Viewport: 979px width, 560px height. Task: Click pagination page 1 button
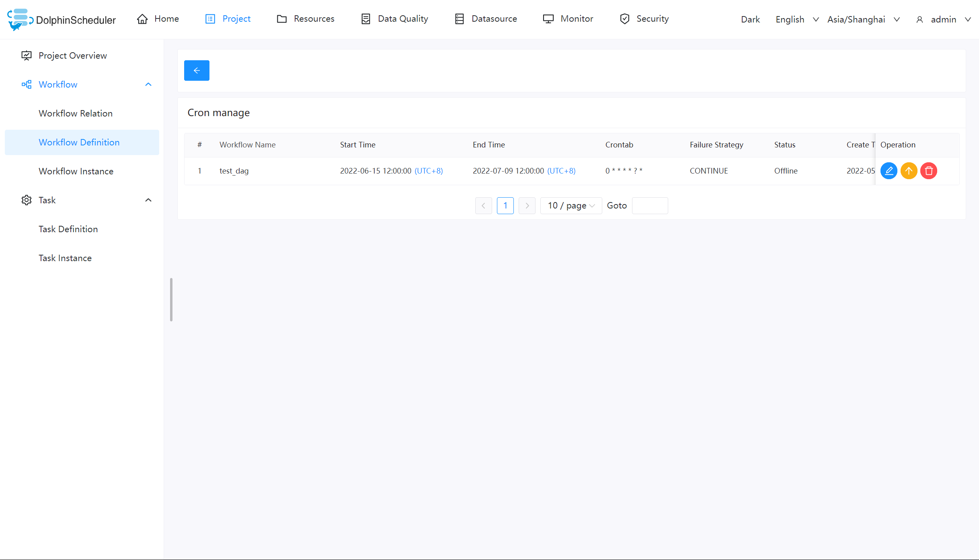click(505, 206)
